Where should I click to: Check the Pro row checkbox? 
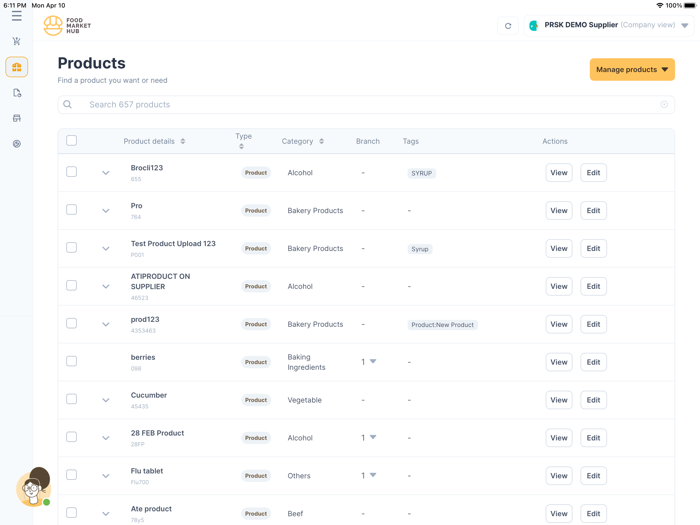point(71,210)
